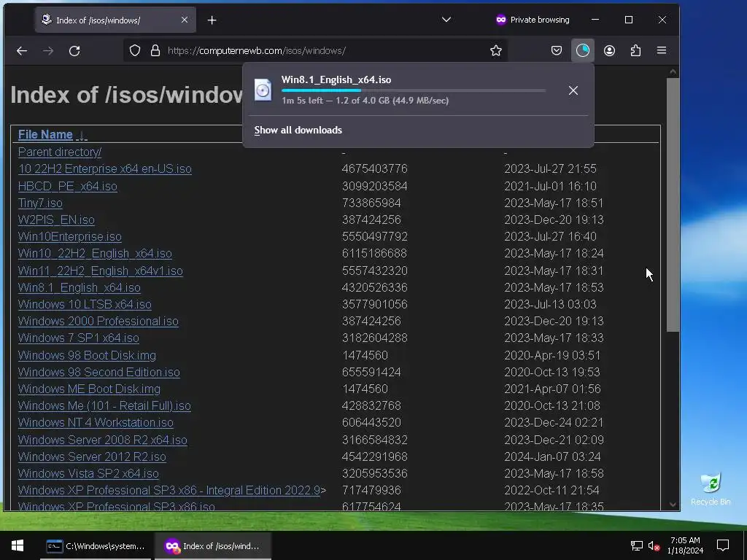Sort by File Name column header
Screen dimensions: 747x560
[x=45, y=135]
